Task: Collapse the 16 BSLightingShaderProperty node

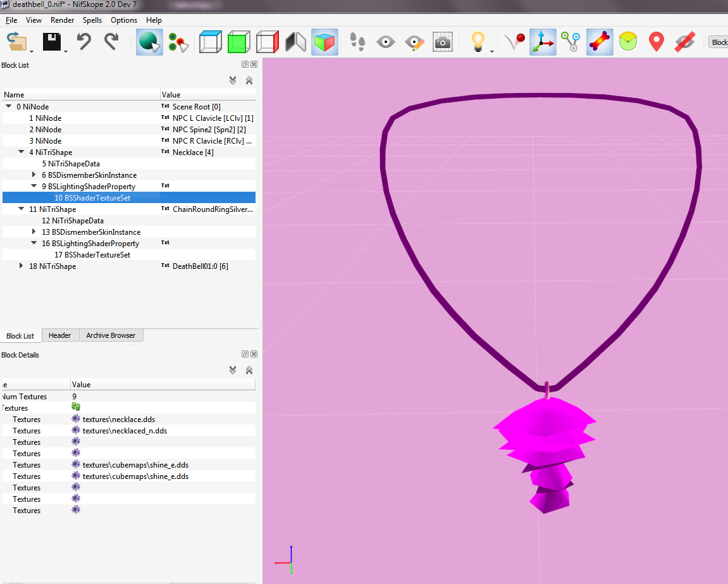Action: point(34,243)
